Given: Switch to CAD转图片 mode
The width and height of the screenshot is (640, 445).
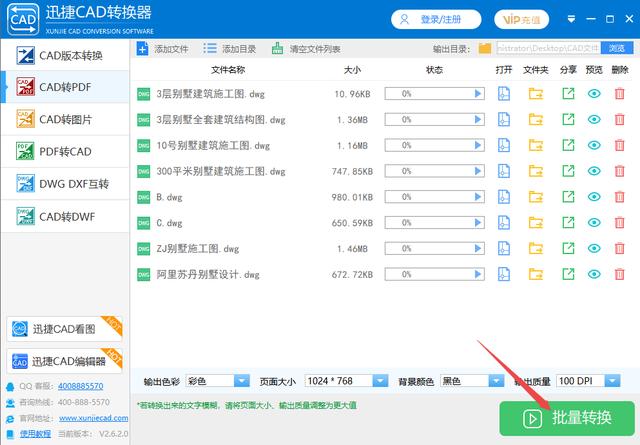Looking at the screenshot, I should click(x=65, y=119).
